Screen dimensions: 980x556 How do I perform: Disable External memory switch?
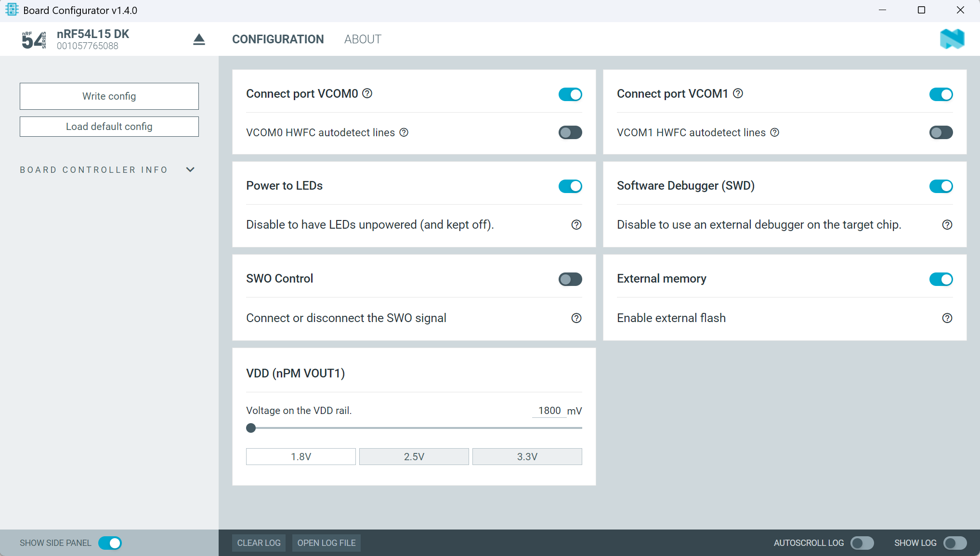(x=941, y=279)
